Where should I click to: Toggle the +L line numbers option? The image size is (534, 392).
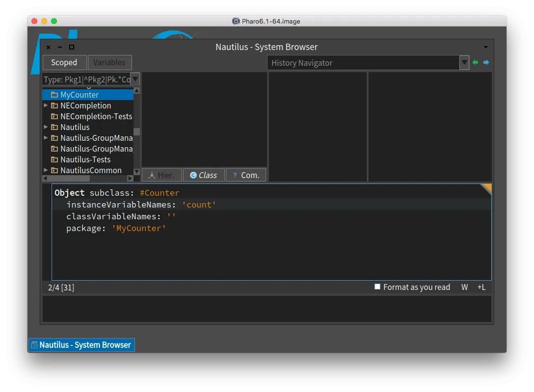pyautogui.click(x=481, y=287)
